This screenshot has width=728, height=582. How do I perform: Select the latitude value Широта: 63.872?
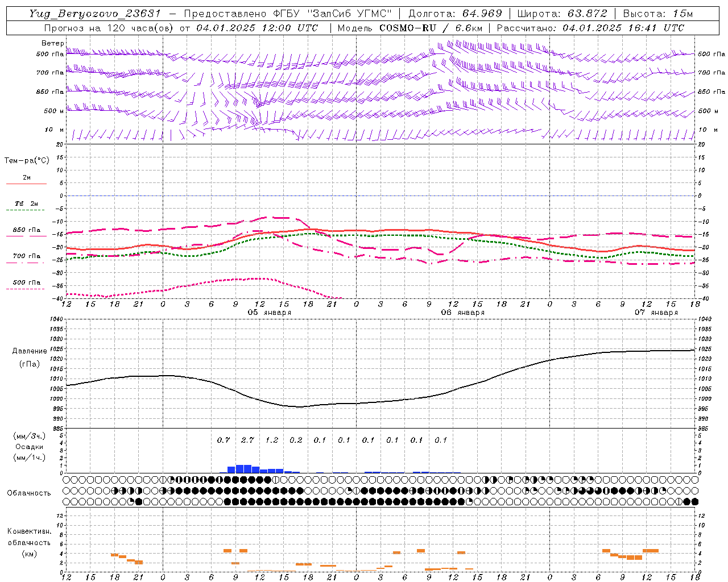[x=562, y=14]
